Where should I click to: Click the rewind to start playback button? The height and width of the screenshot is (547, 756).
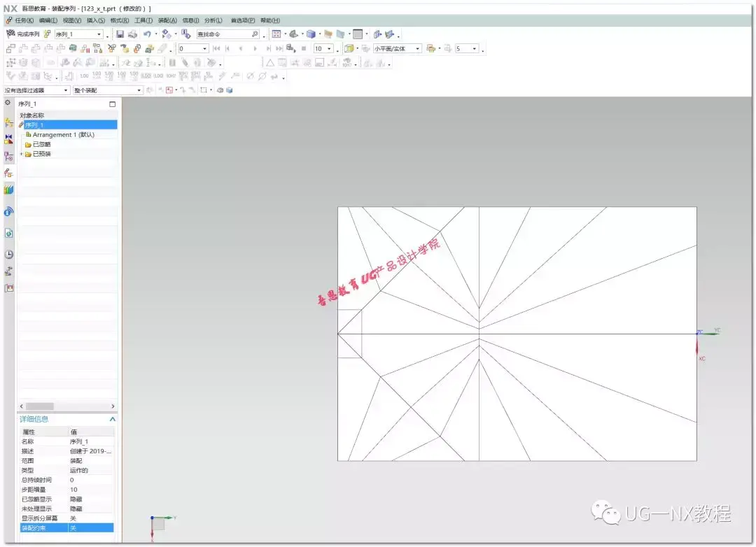click(216, 48)
